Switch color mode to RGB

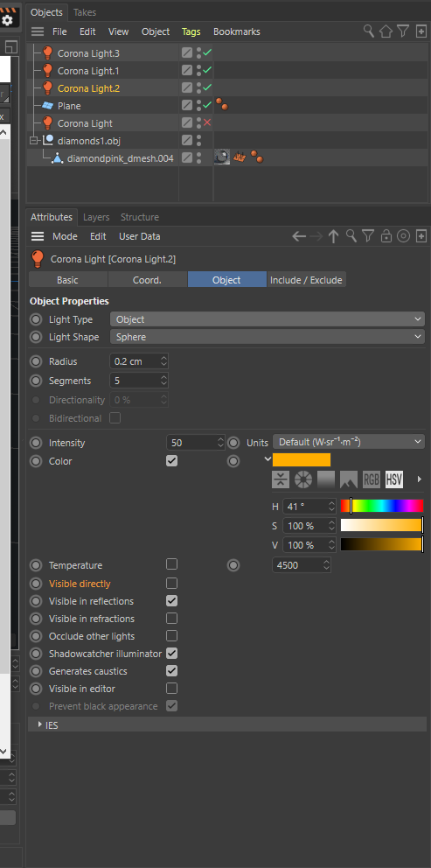(372, 479)
